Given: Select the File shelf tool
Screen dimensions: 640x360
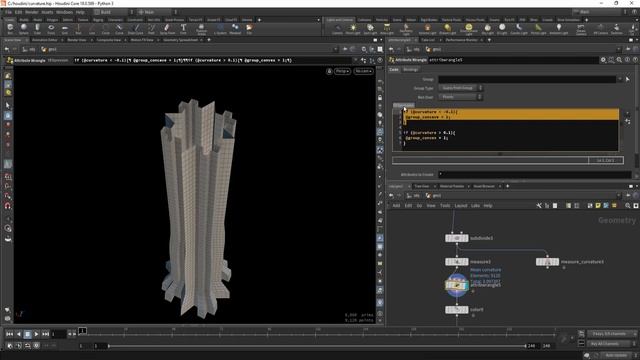Looking at the screenshot, I should click(x=249, y=29).
